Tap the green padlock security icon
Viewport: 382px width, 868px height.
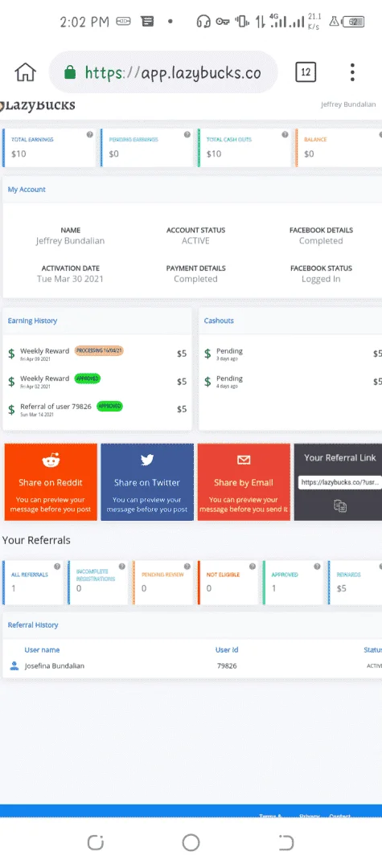pos(70,72)
